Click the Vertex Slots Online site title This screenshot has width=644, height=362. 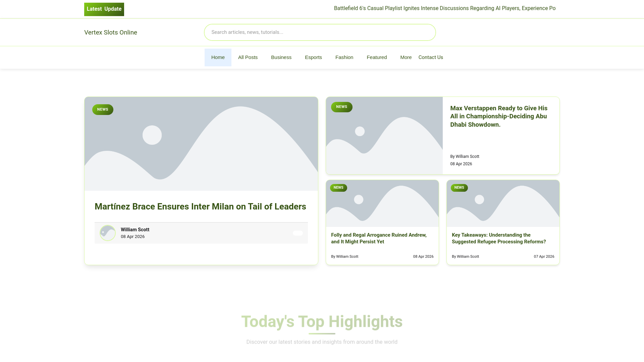point(110,33)
